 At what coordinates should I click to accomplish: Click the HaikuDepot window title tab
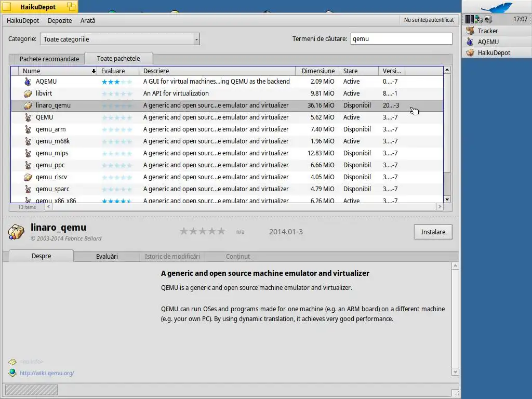[x=39, y=6]
